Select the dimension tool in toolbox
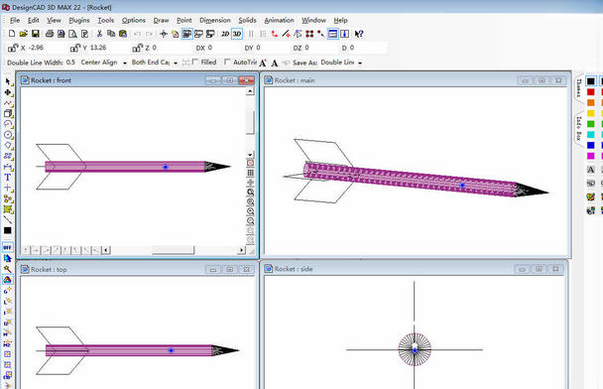This screenshot has width=603, height=389. point(8,167)
